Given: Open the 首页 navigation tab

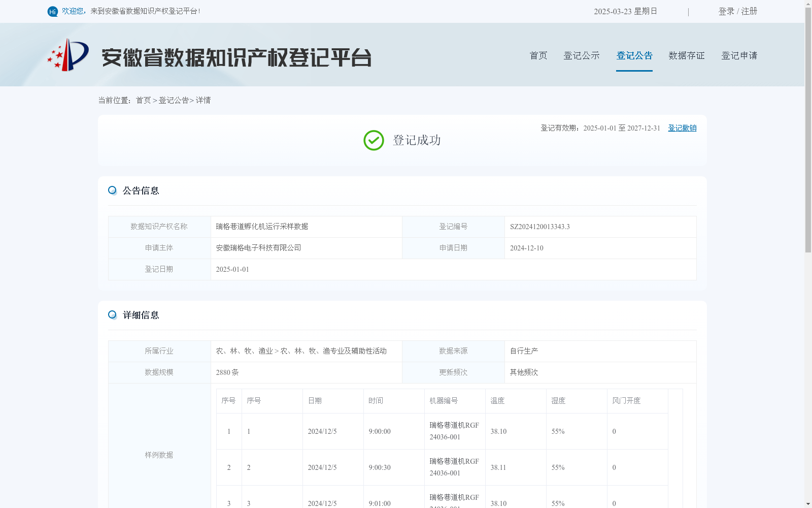Looking at the screenshot, I should pyautogui.click(x=538, y=55).
